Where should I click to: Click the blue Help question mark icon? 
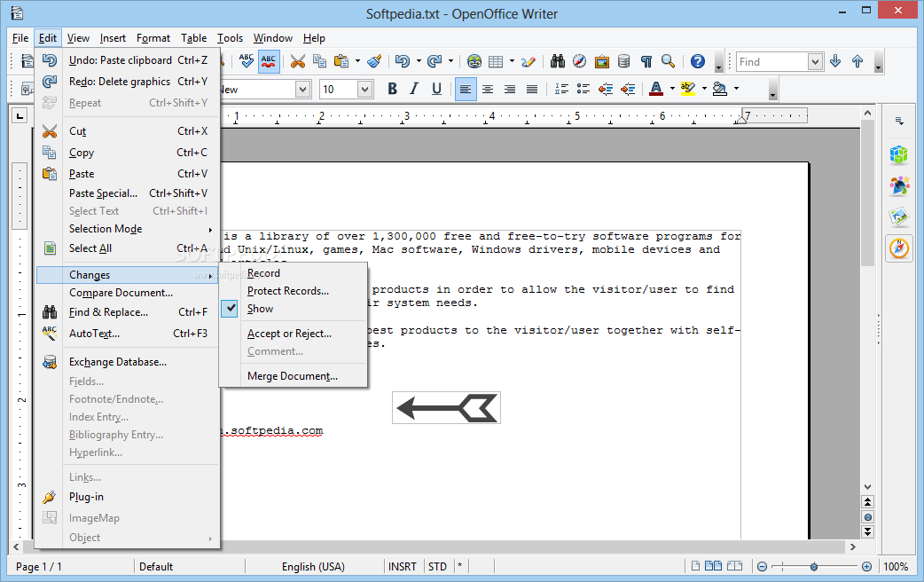tap(698, 61)
